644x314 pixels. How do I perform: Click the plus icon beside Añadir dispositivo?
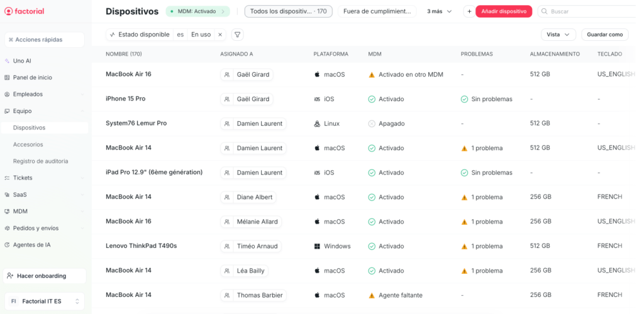469,11
